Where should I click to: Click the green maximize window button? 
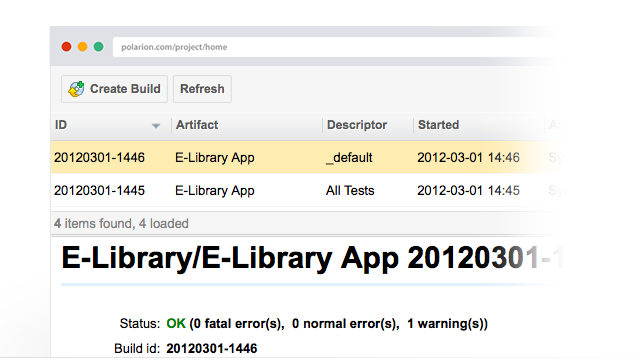tap(98, 47)
